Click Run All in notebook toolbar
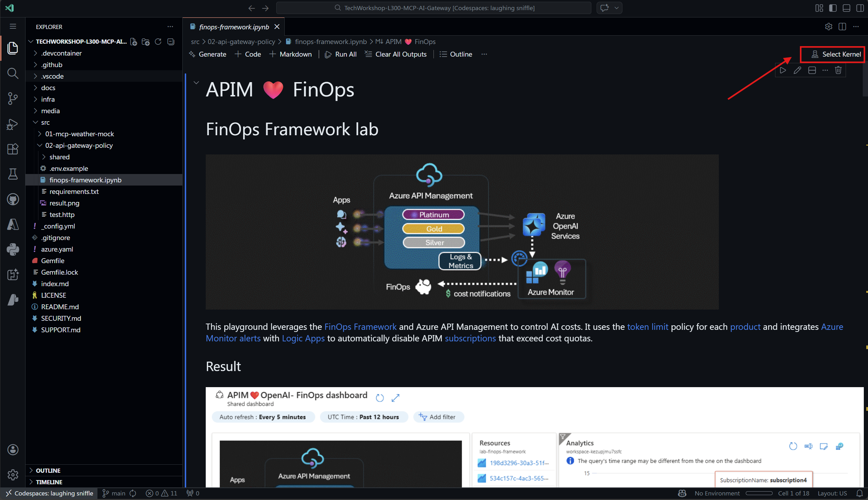The height and width of the screenshot is (500, 868). [x=341, y=54]
